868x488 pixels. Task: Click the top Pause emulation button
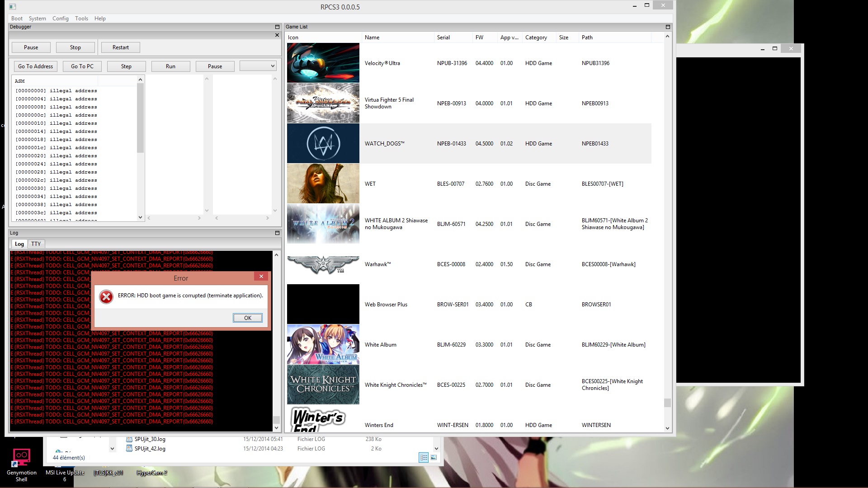pos(31,47)
